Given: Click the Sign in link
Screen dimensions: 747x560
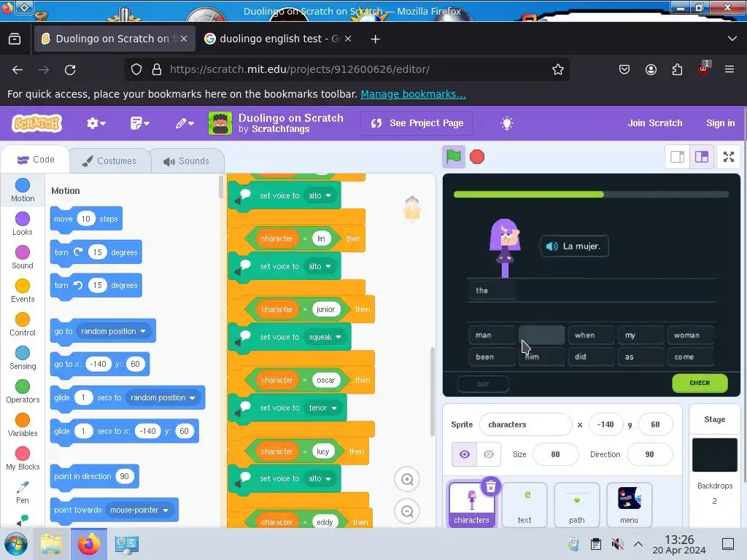Looking at the screenshot, I should tap(720, 122).
